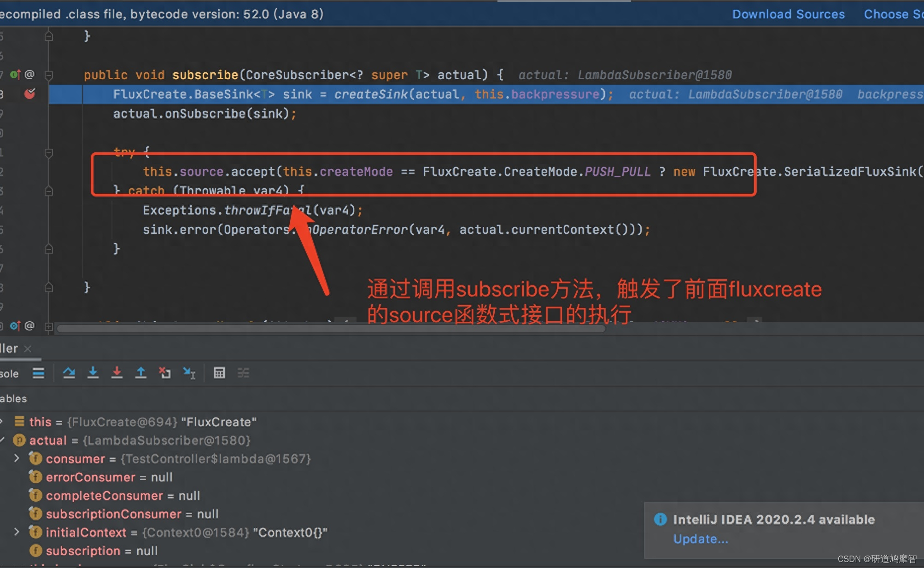Click the Run to Cursor icon
The height and width of the screenshot is (568, 924).
click(x=189, y=373)
